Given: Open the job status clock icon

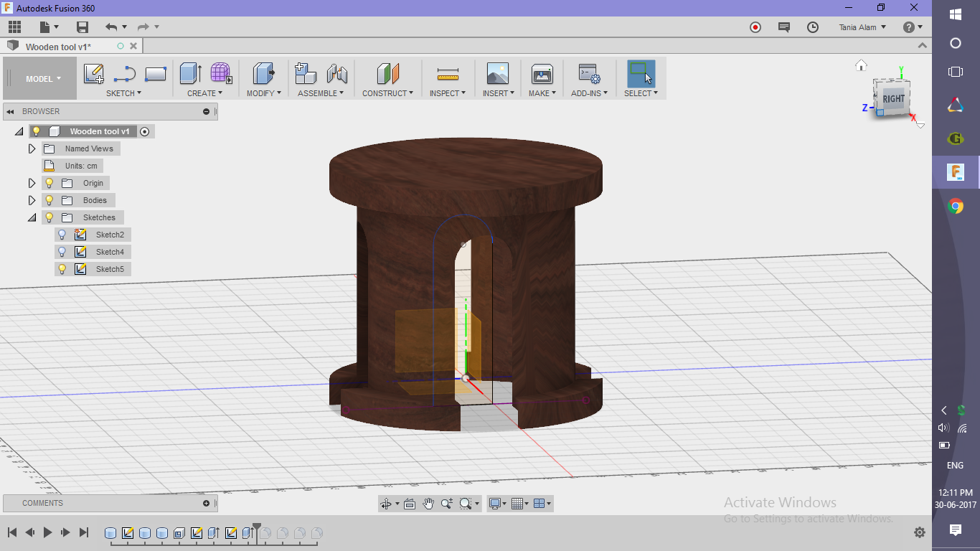Looking at the screenshot, I should [813, 27].
